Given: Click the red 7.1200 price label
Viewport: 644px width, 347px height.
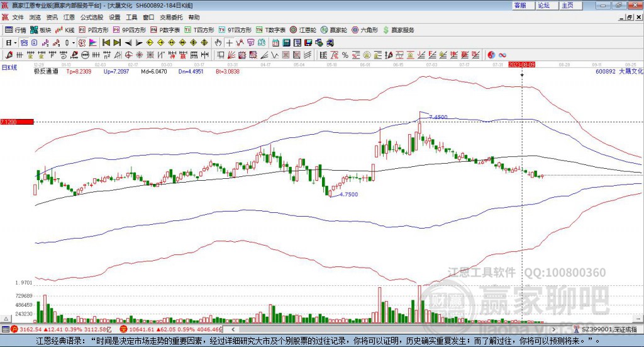Looking at the screenshot, I should (16, 122).
